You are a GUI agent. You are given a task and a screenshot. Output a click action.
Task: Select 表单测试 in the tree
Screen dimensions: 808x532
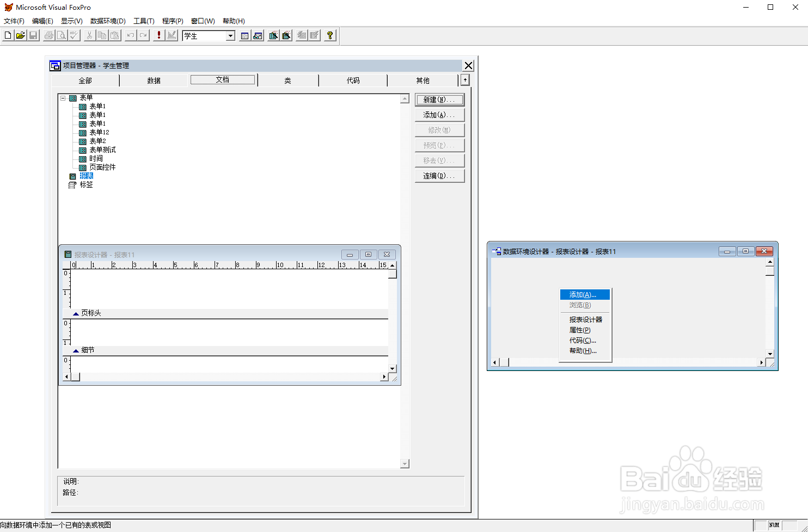(x=102, y=150)
